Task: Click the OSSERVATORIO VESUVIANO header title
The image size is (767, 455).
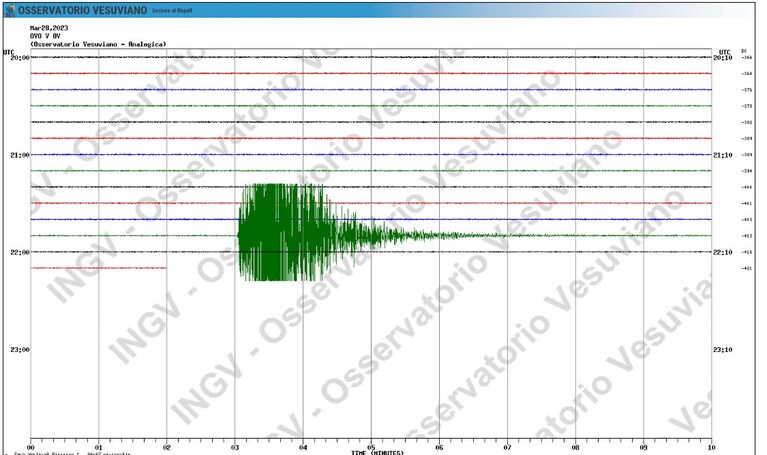Action: 82,10
